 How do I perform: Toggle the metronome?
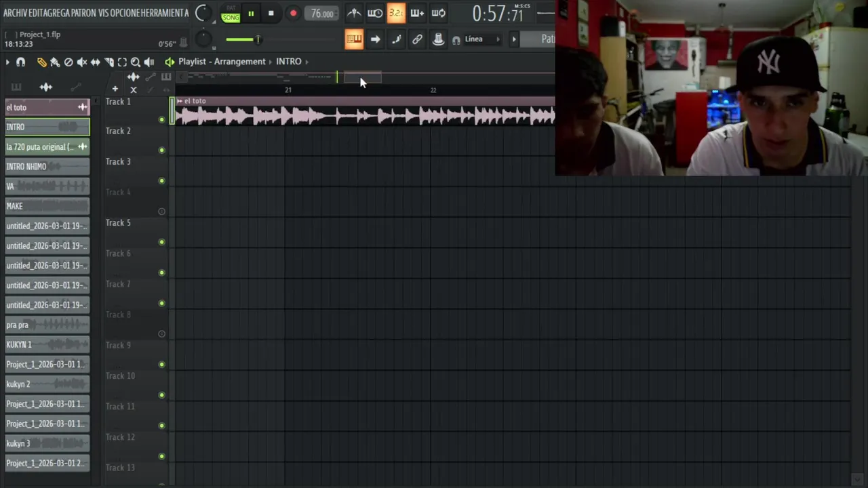354,13
